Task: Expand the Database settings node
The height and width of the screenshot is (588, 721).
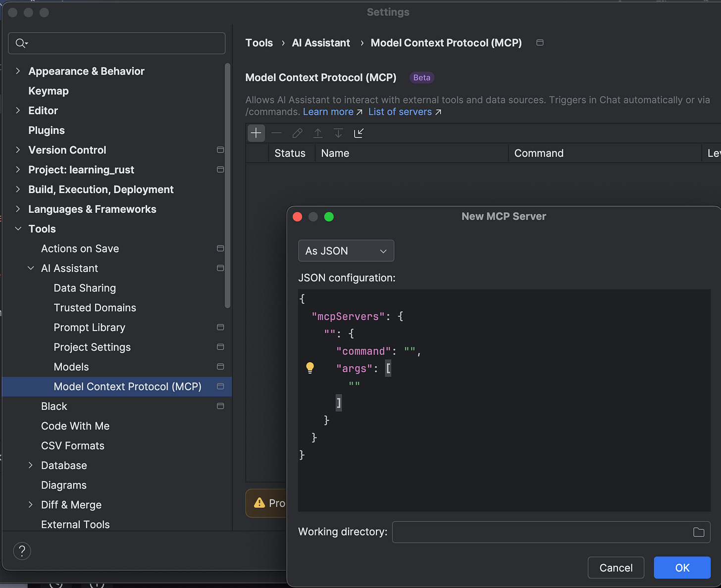Action: click(x=31, y=465)
